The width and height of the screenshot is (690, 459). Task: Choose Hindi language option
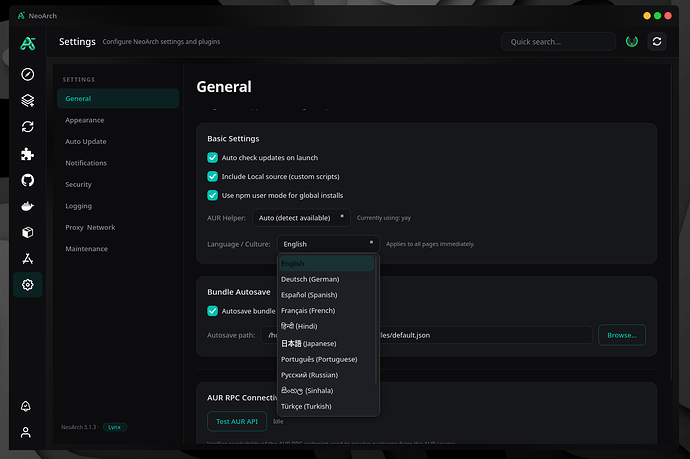coord(327,326)
